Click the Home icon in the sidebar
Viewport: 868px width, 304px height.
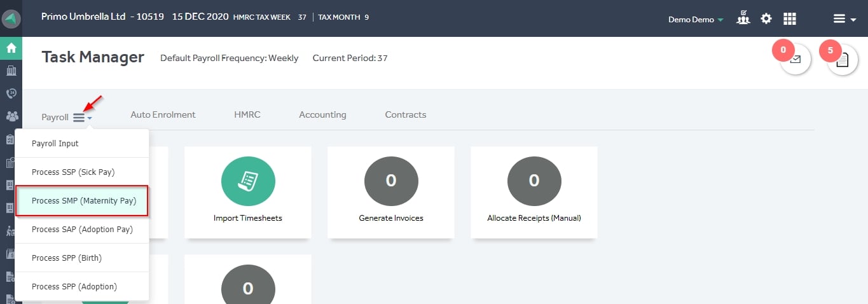coord(11,48)
